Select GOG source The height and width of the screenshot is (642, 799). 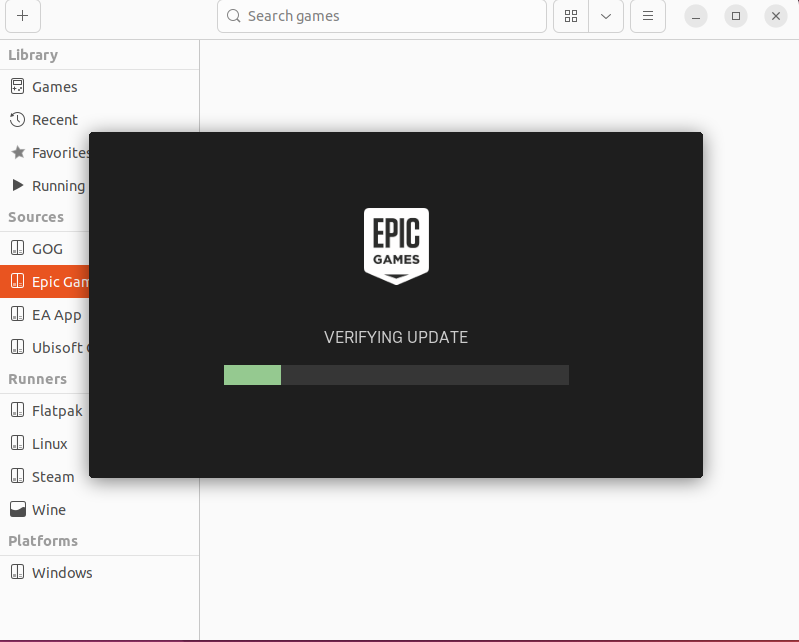45,249
